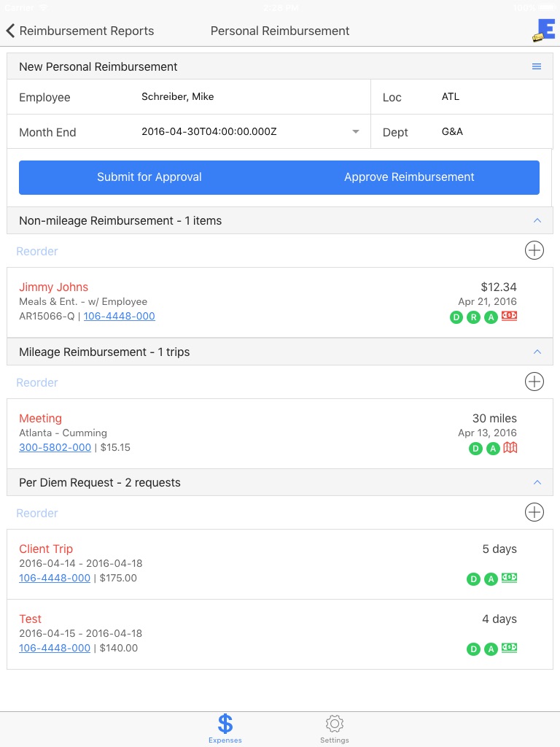Collapse the Per Diem Request section

[x=537, y=482]
